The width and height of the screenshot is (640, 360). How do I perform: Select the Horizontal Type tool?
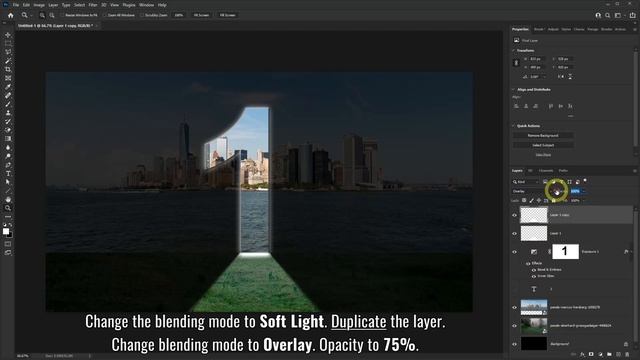(x=8, y=173)
